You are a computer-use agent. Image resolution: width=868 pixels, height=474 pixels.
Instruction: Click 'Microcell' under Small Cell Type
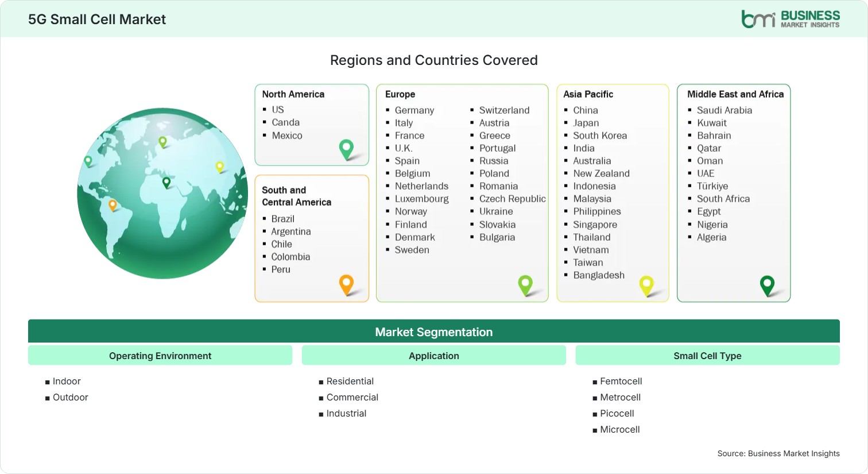click(x=620, y=430)
